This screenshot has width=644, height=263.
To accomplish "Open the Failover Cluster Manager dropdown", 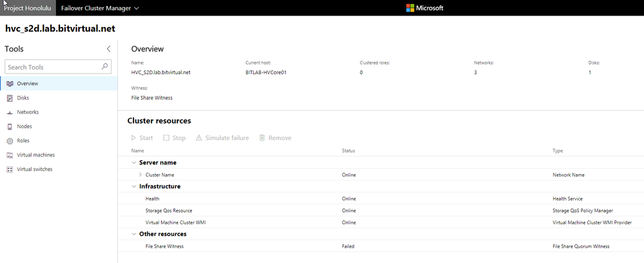I will click(x=100, y=8).
